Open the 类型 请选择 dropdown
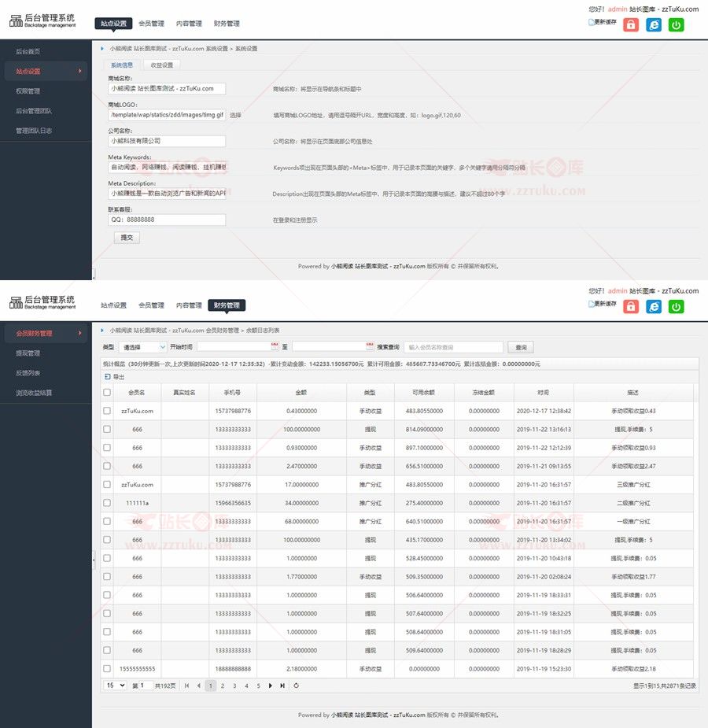 click(x=143, y=347)
